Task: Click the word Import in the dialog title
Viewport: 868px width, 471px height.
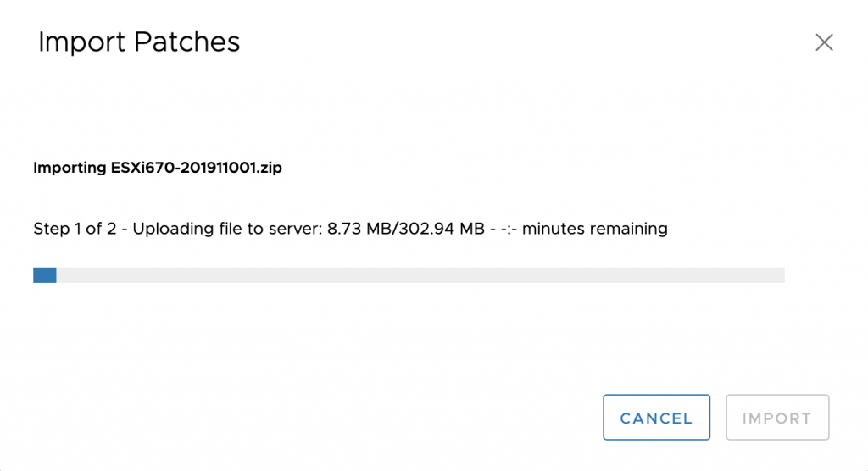Action: (x=82, y=44)
